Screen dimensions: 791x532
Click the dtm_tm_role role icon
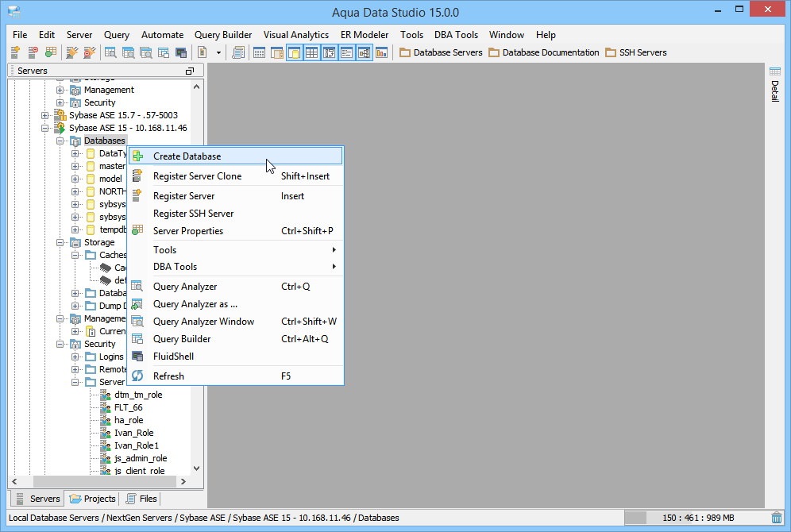coord(106,395)
